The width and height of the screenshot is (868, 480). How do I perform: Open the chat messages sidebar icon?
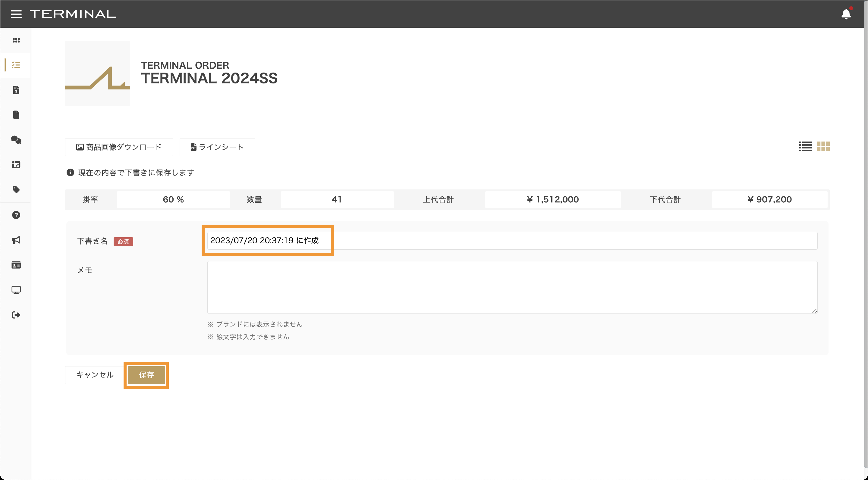tap(16, 140)
